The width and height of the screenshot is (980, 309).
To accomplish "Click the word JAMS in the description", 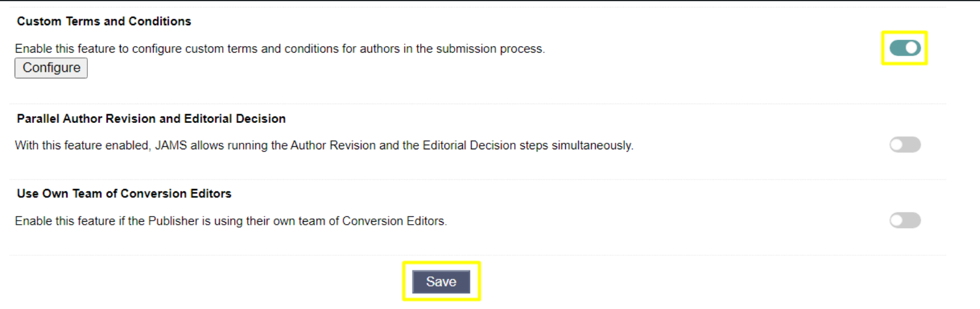I will (171, 145).
